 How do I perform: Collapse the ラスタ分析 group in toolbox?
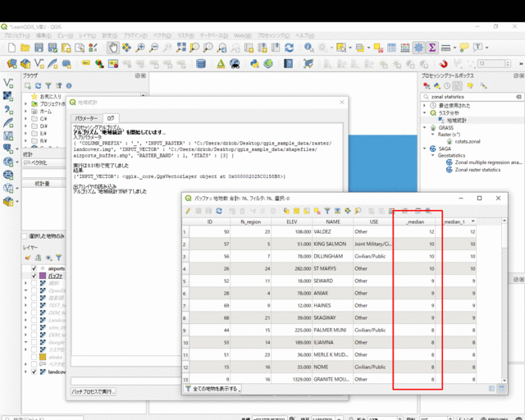(425, 113)
